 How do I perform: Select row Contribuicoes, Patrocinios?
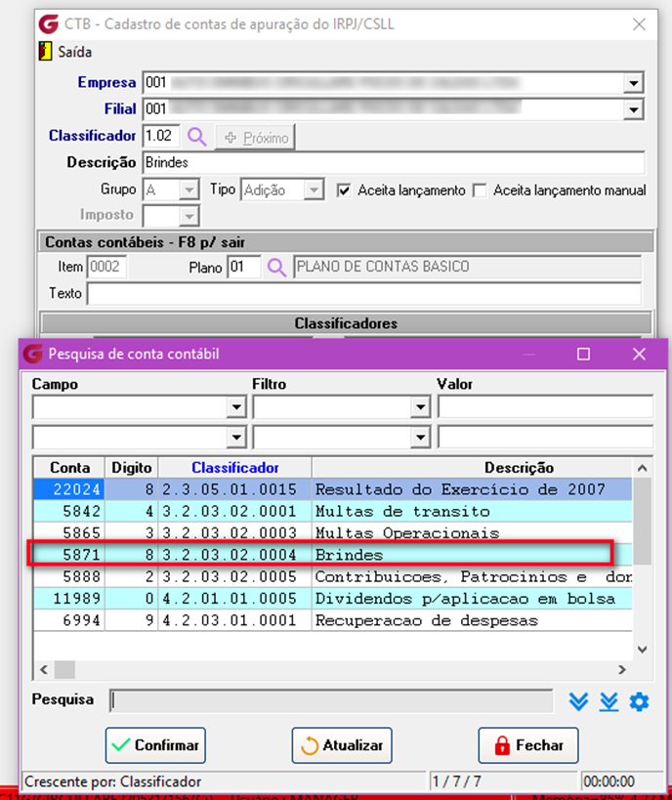click(x=333, y=576)
